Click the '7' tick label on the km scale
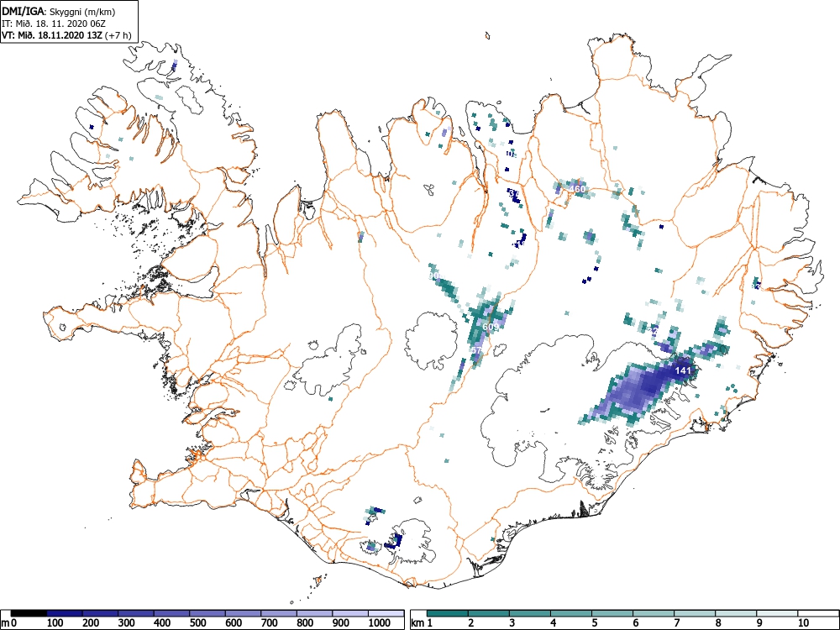The image size is (840, 630). (676, 623)
